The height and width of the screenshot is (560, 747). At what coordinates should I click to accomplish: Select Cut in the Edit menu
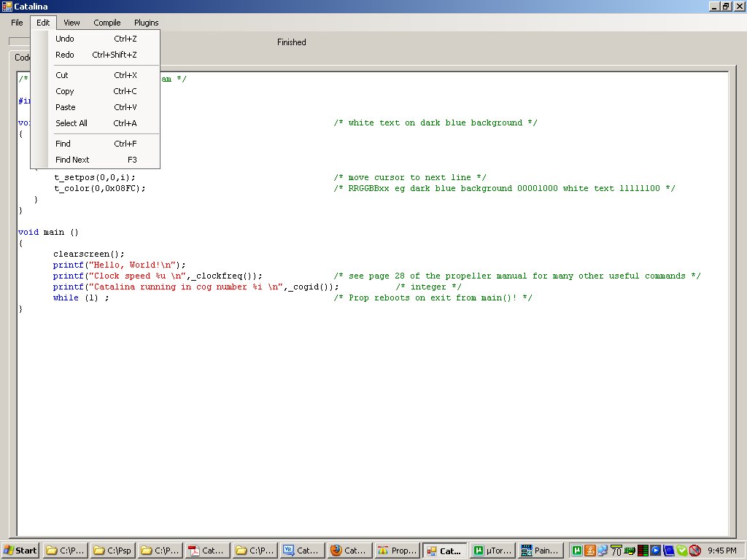96,75
